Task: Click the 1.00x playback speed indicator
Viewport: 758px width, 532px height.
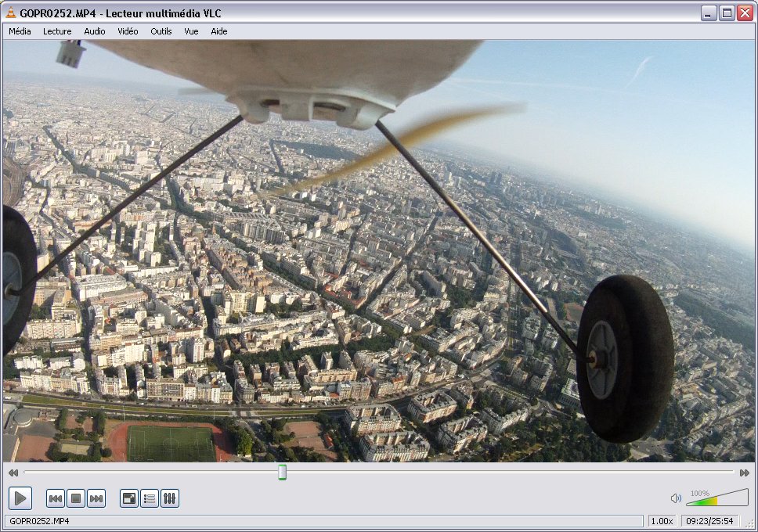Action: pyautogui.click(x=662, y=521)
